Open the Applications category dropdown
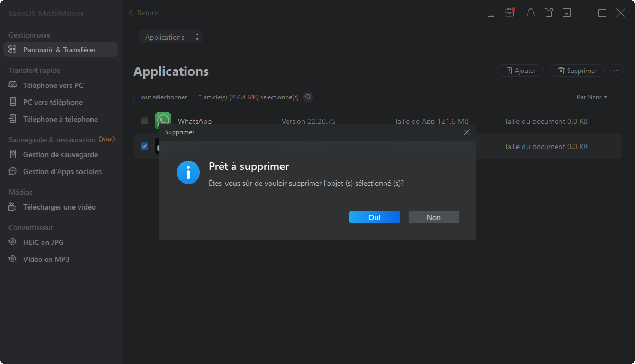The width and height of the screenshot is (635, 364). (x=170, y=37)
